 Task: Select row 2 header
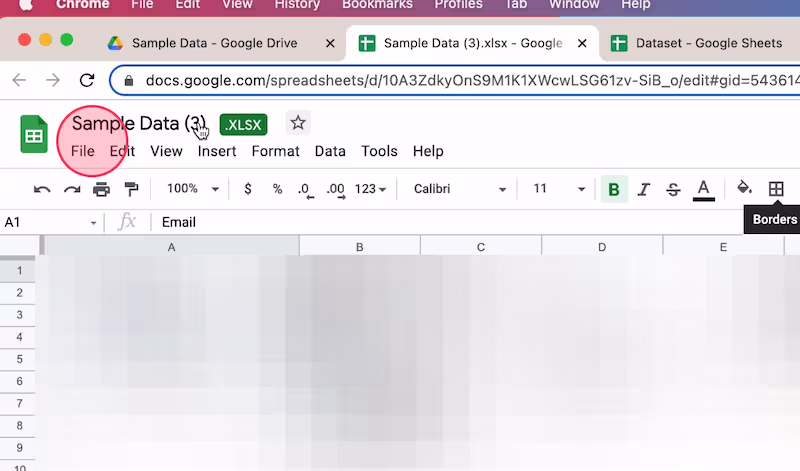point(19,292)
